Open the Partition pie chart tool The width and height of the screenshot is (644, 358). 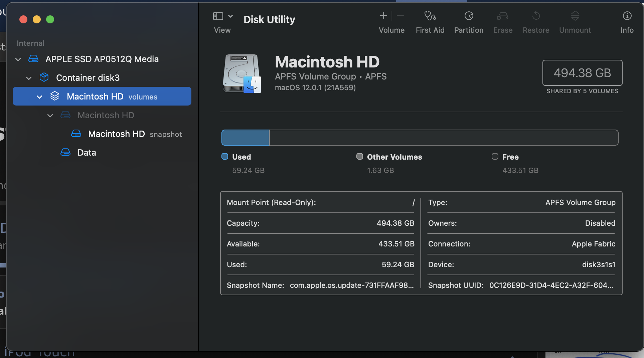469,16
